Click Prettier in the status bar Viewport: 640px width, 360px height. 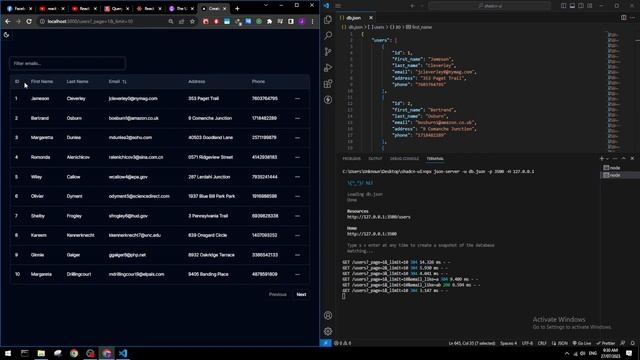click(x=606, y=343)
